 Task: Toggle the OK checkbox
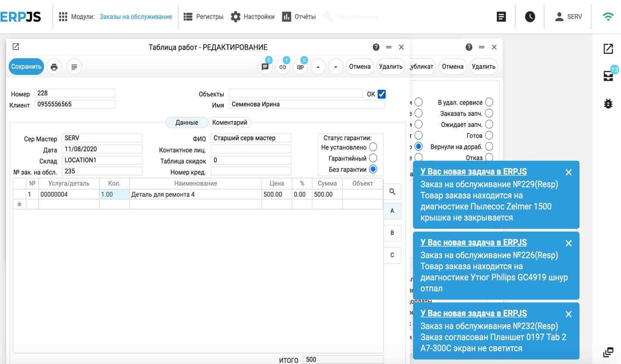[x=382, y=94]
